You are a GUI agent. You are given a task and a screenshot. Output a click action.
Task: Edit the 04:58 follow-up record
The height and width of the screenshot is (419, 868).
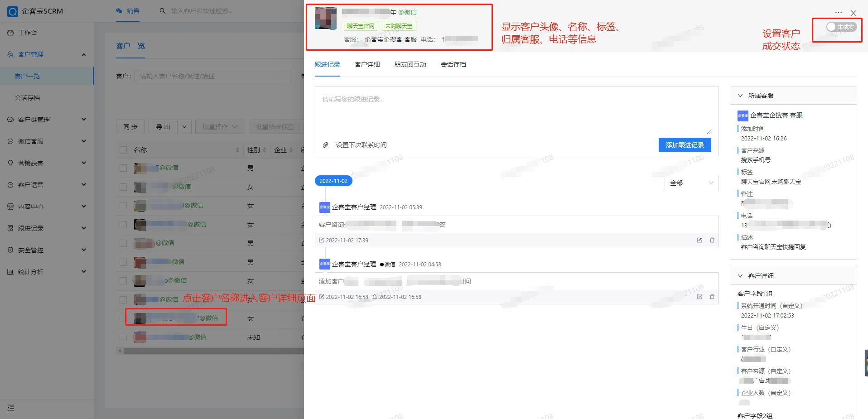click(x=699, y=297)
